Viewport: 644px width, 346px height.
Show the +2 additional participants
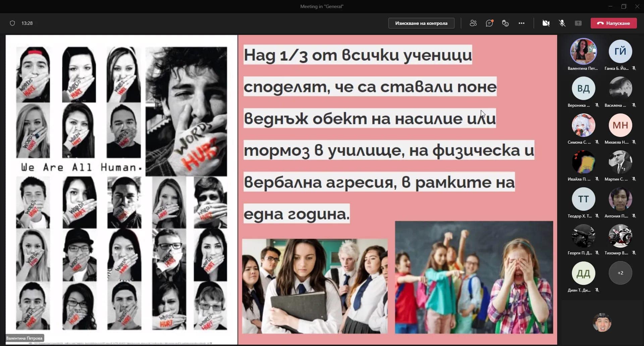pyautogui.click(x=621, y=273)
